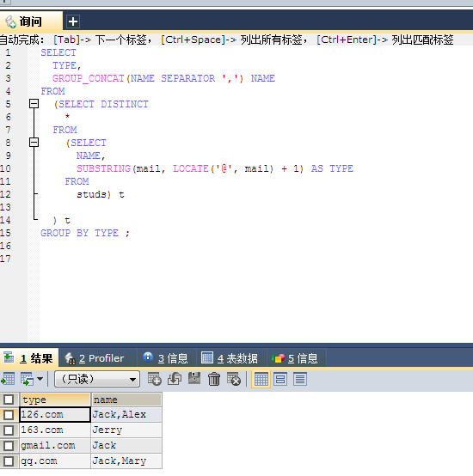Sort by the type column header

55,400
